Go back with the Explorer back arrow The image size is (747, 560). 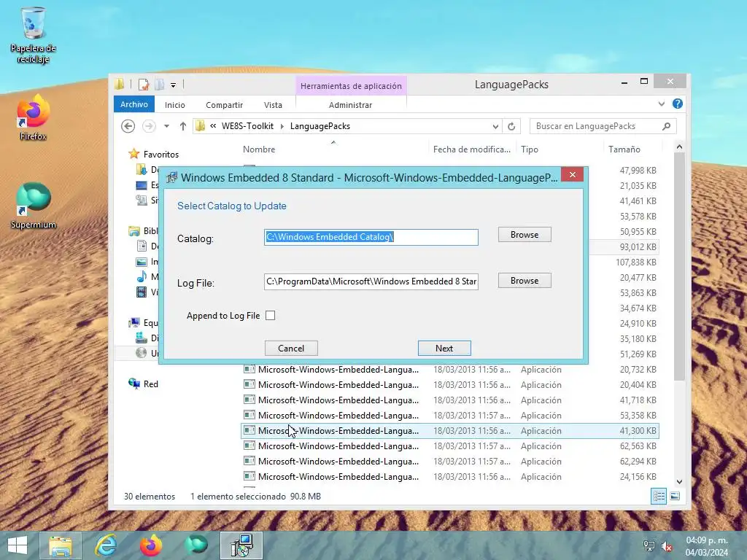point(128,126)
